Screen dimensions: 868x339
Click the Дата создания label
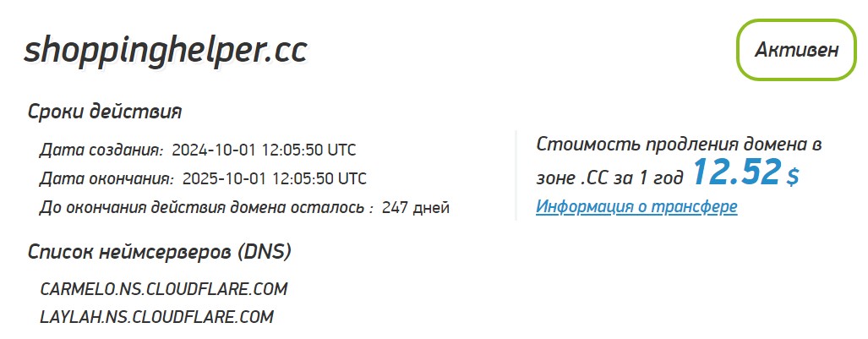(x=101, y=150)
